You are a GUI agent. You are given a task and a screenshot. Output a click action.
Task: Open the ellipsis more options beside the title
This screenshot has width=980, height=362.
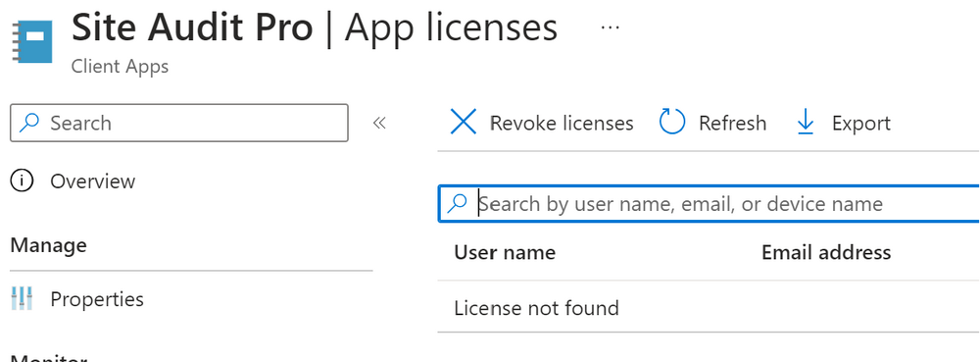click(x=610, y=27)
